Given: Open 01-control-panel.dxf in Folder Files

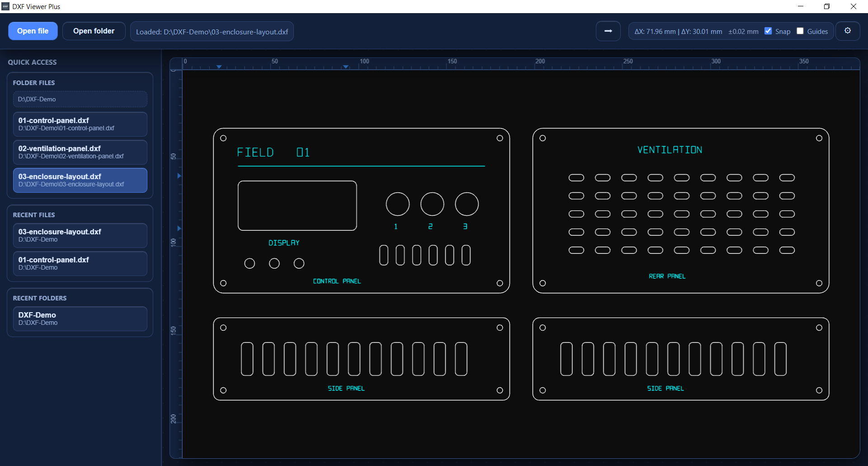Looking at the screenshot, I should [x=80, y=124].
